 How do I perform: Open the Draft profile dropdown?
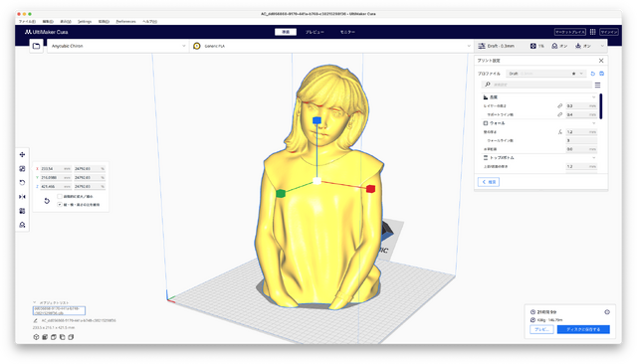546,74
